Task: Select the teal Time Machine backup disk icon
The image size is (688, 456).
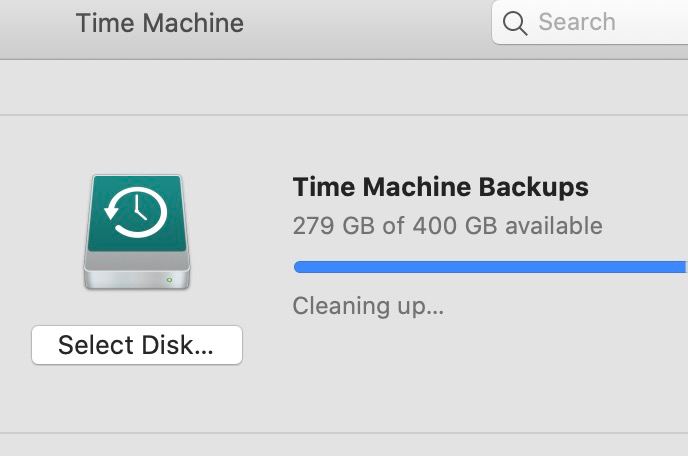Action: point(137,232)
